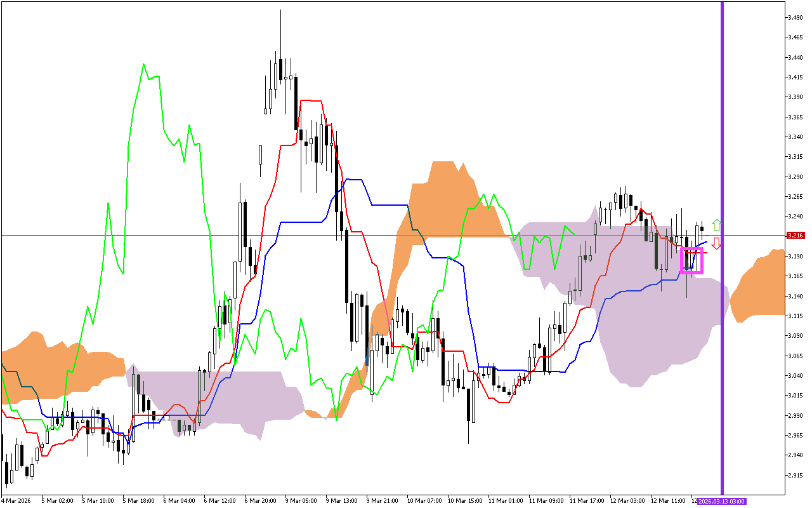Click the 4 Mar 2026 axis label
Image resolution: width=812 pixels, height=508 pixels.
tap(16, 500)
